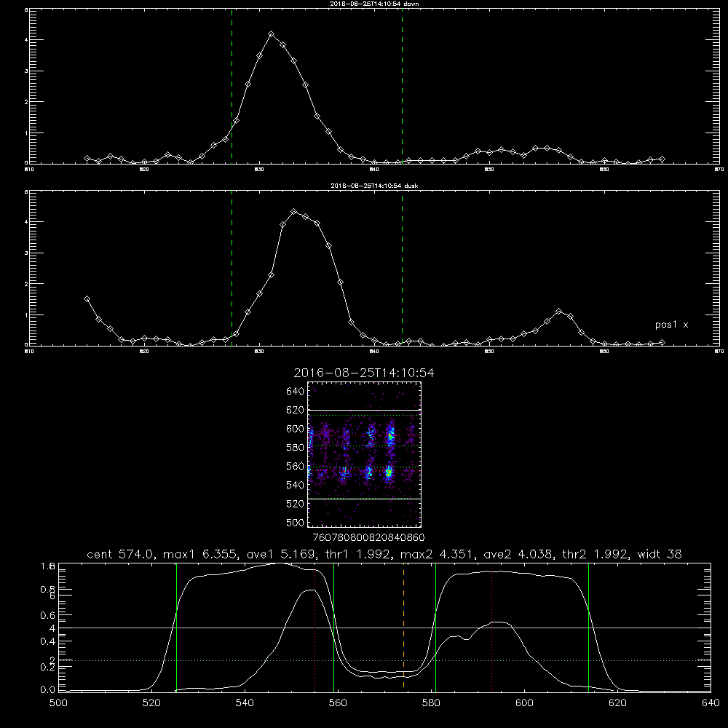Click the dotted horizontal threshold line in bottom plot
The width and height of the screenshot is (728, 728).
[x=384, y=660]
